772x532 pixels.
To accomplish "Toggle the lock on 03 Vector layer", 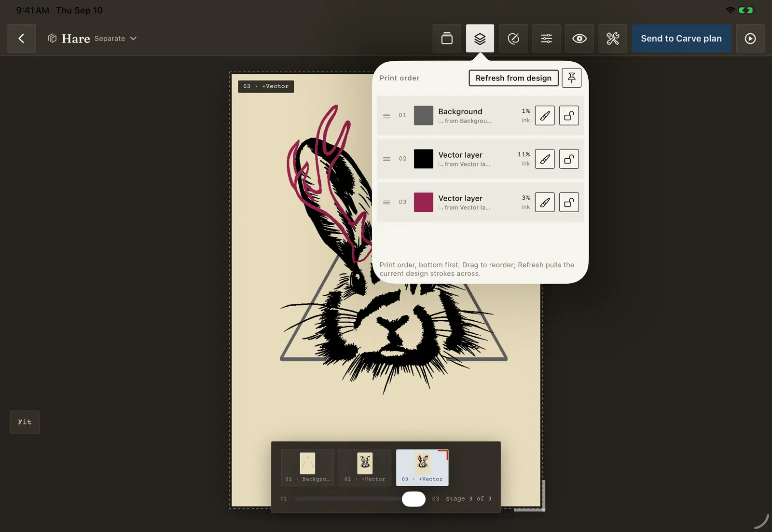I will tap(569, 203).
